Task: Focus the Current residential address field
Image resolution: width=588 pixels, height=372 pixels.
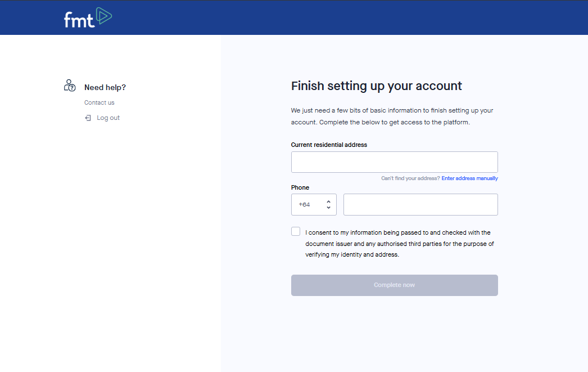Action: (x=394, y=162)
